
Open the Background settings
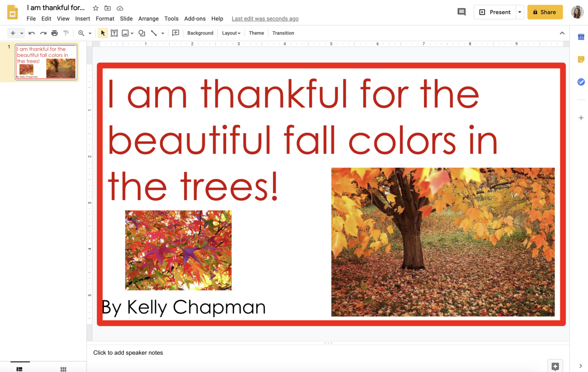[200, 33]
